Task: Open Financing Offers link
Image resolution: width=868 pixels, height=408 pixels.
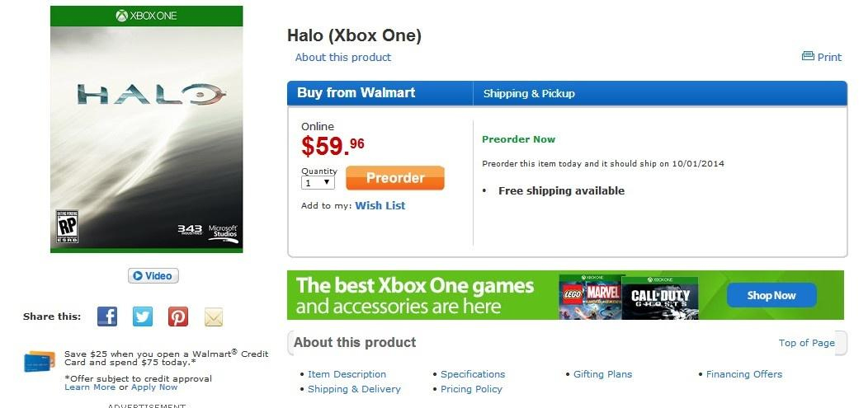Action: (743, 374)
